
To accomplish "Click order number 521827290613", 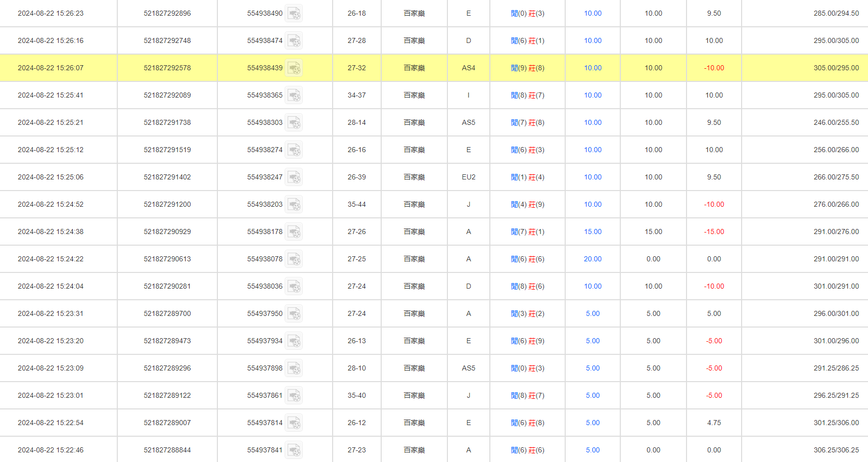I will point(167,259).
